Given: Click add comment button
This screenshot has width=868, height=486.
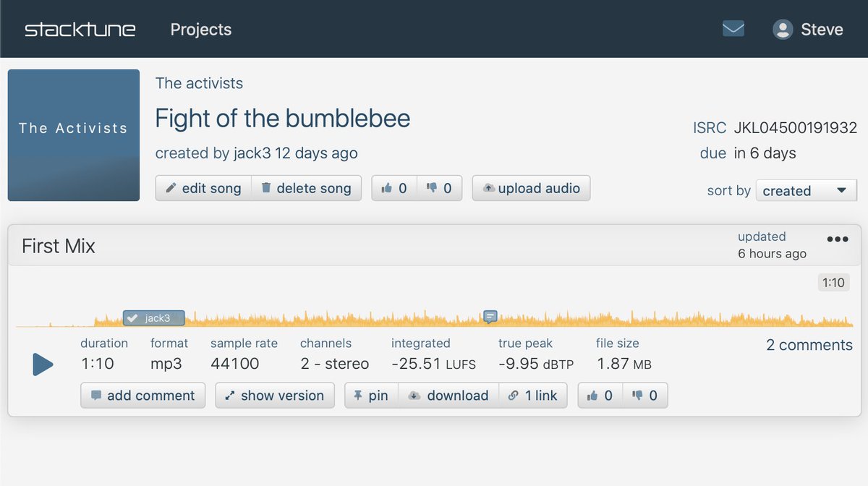Looking at the screenshot, I should pyautogui.click(x=142, y=396).
